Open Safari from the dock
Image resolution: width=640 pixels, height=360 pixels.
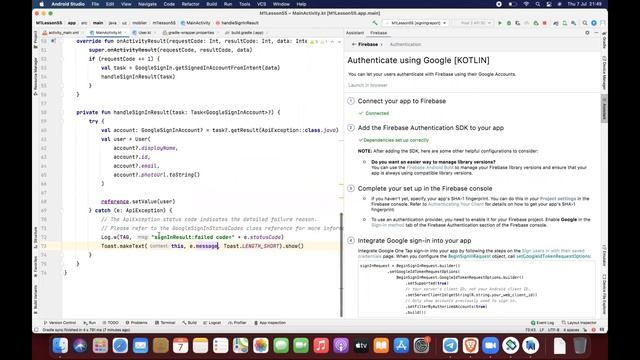[x=120, y=346]
